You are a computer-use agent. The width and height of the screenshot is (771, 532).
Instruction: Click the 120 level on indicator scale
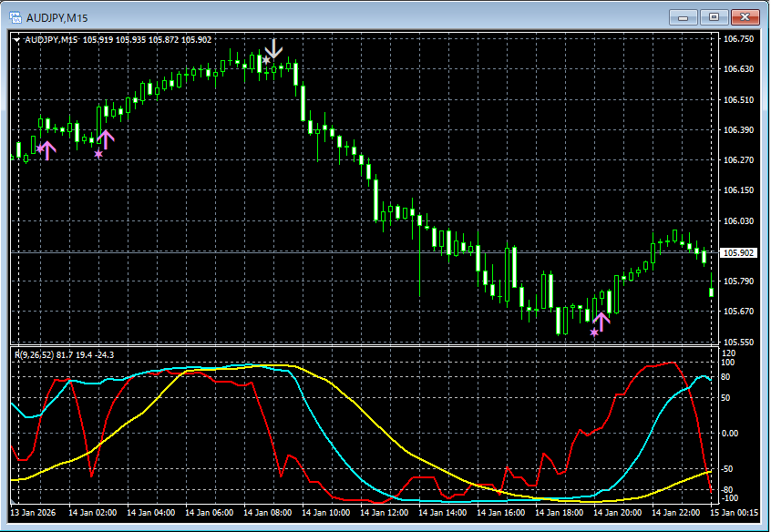[x=728, y=352]
